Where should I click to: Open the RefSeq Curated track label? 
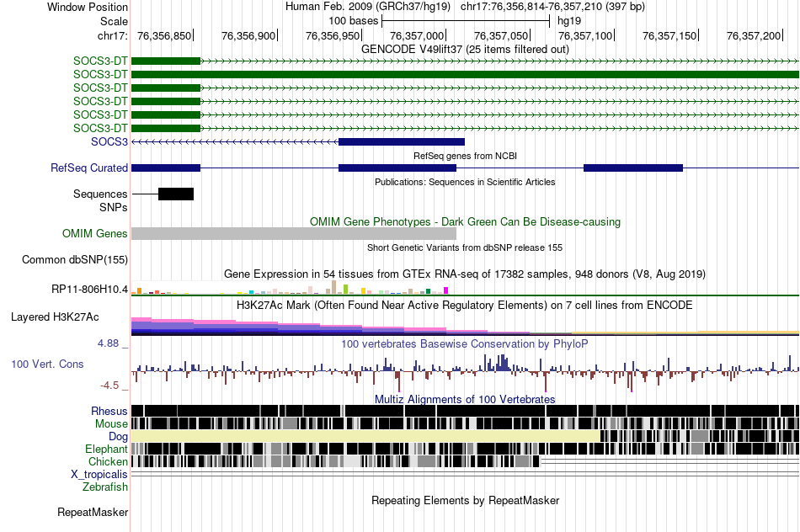pos(89,168)
